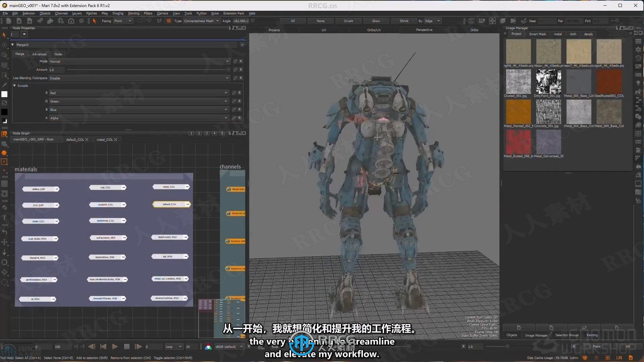Click the All selection button
The height and width of the screenshot is (362, 644).
tap(293, 21)
